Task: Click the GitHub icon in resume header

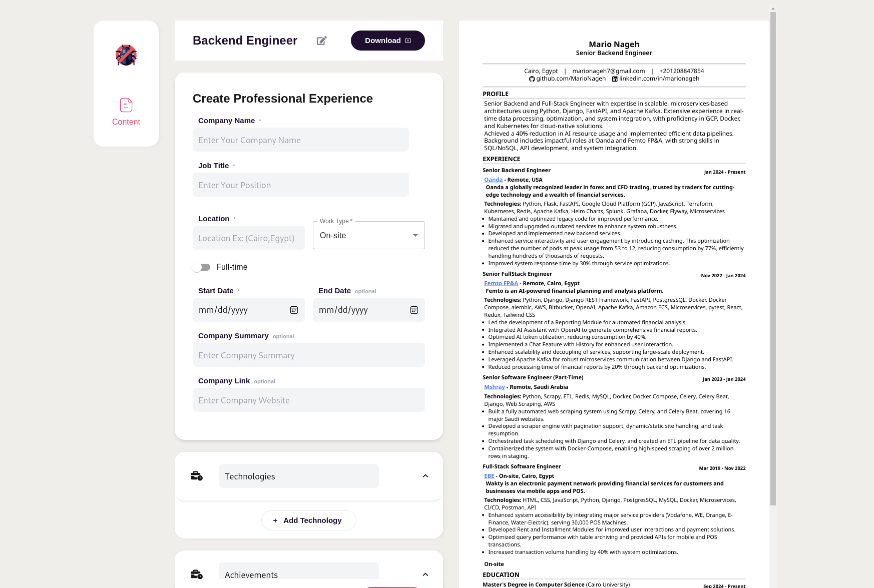Action: (x=532, y=79)
